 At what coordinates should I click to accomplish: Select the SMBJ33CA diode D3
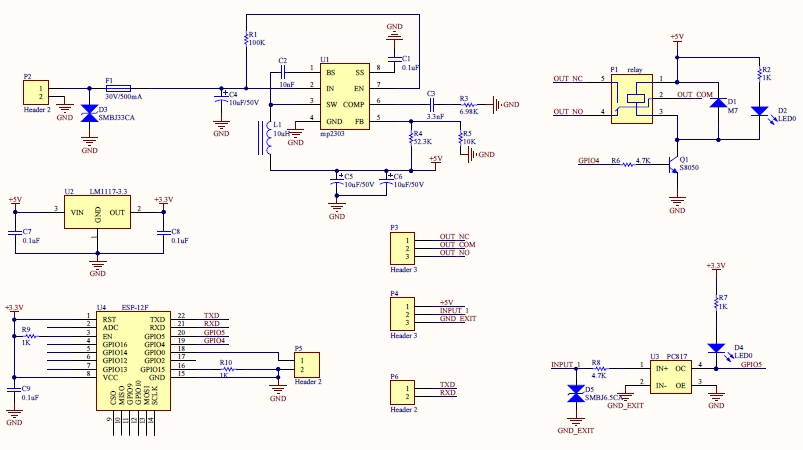coord(89,114)
